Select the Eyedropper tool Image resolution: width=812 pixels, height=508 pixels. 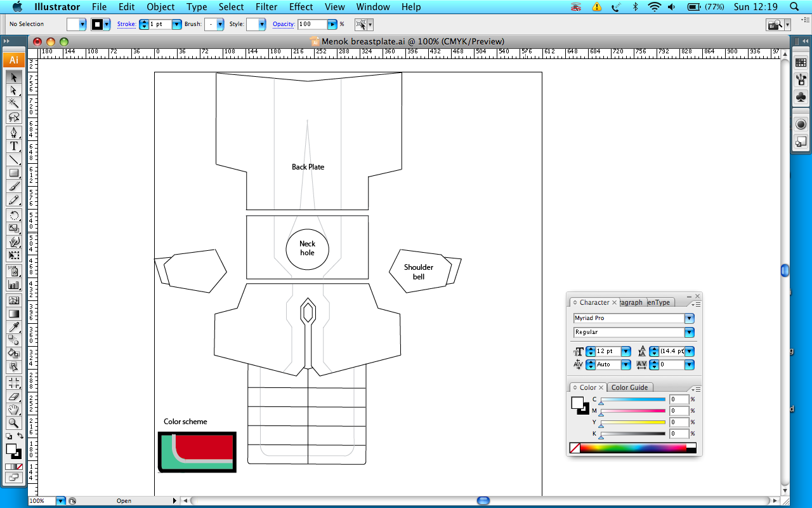14,327
